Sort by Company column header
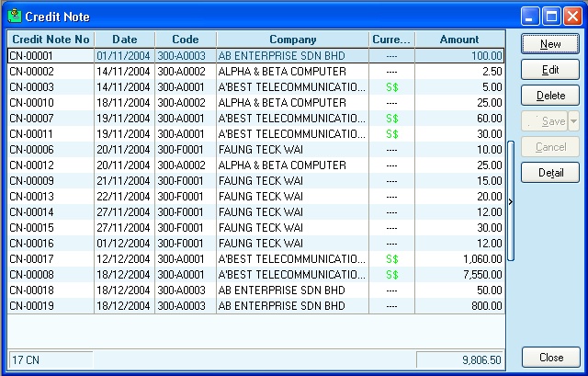 pos(292,40)
